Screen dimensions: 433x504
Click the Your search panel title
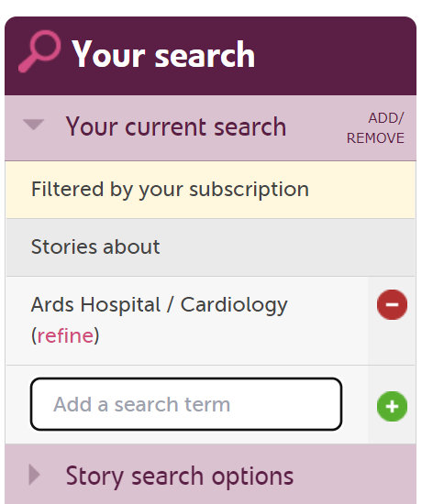pyautogui.click(x=163, y=54)
